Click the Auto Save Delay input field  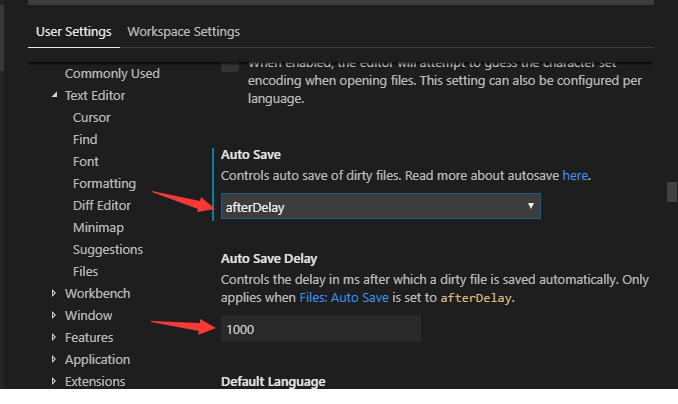pyautogui.click(x=320, y=329)
